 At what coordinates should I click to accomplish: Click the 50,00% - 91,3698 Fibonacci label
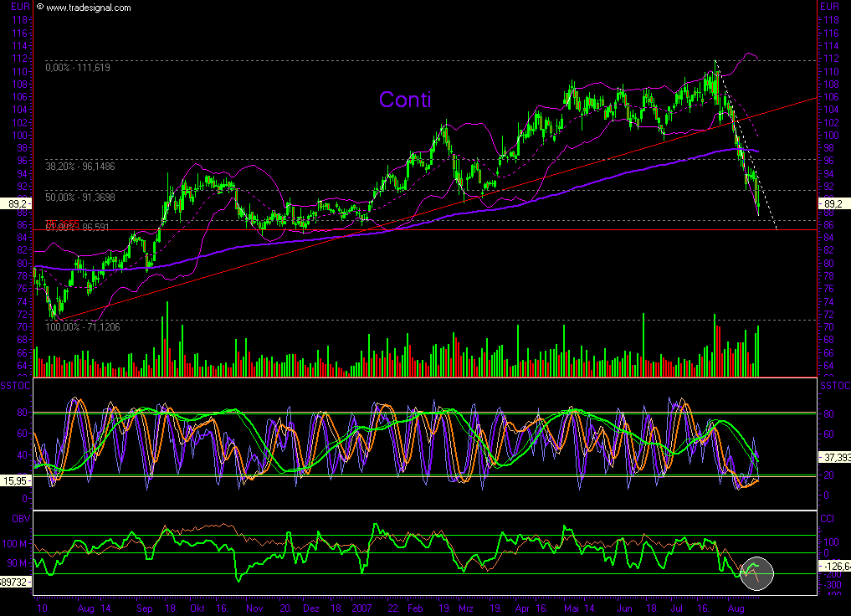pyautogui.click(x=81, y=198)
